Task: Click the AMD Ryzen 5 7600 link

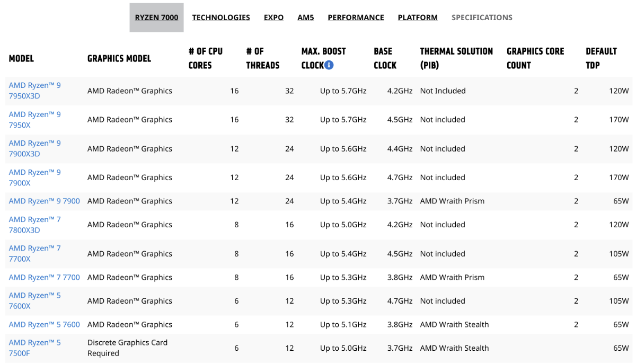Action: (x=45, y=324)
